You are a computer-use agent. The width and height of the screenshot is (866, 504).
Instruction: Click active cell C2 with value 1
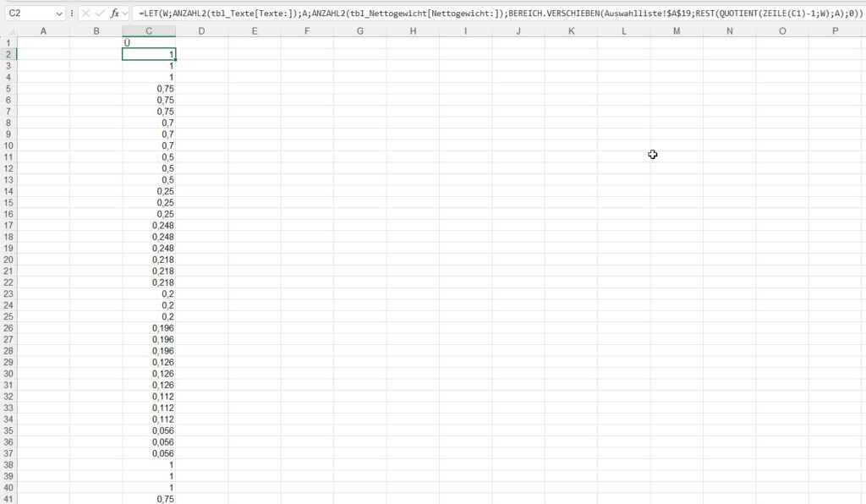click(x=149, y=54)
